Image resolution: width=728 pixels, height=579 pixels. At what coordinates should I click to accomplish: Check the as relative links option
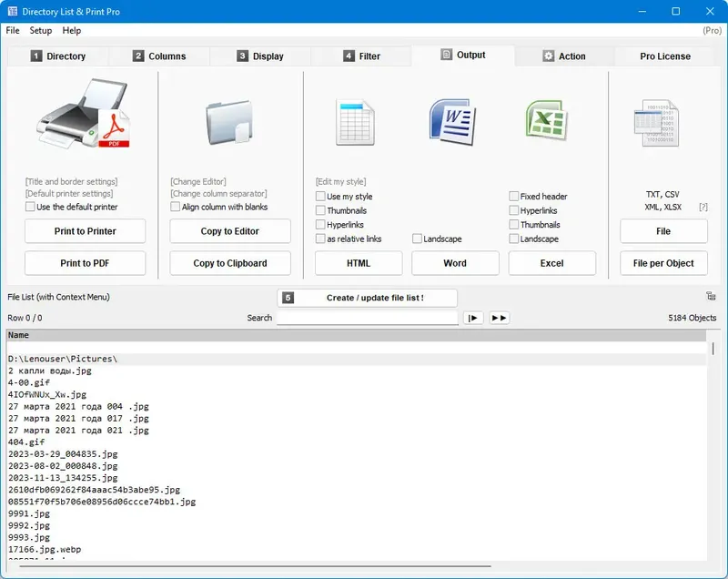pos(320,239)
